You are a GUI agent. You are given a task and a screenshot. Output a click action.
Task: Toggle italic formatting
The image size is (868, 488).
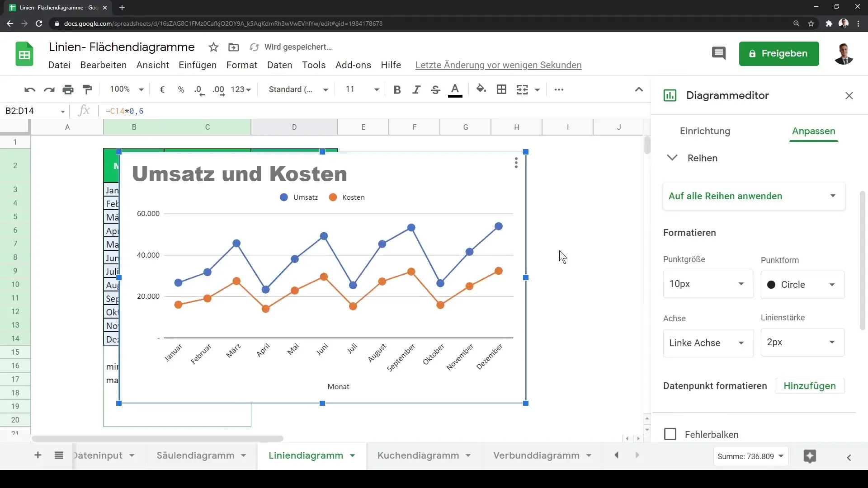click(416, 89)
